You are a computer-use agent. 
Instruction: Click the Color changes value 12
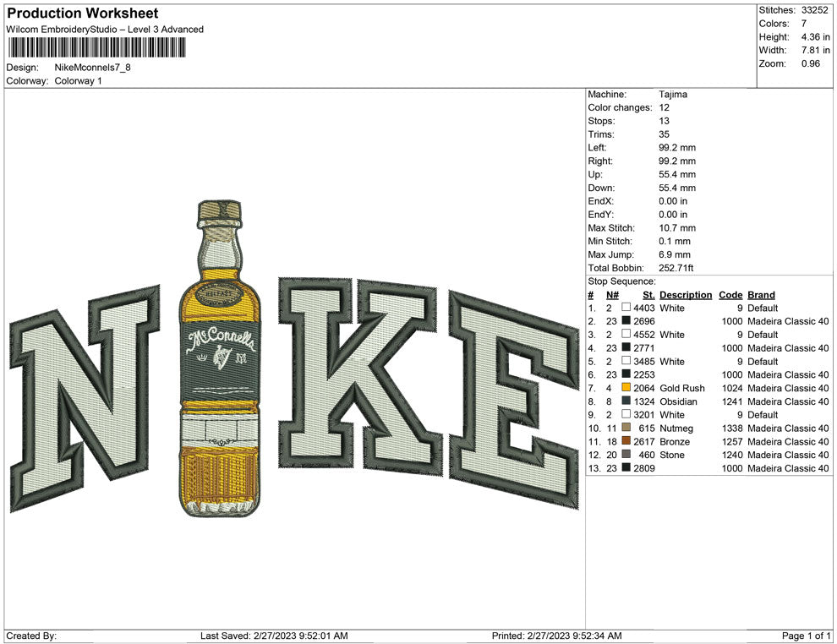pos(664,107)
